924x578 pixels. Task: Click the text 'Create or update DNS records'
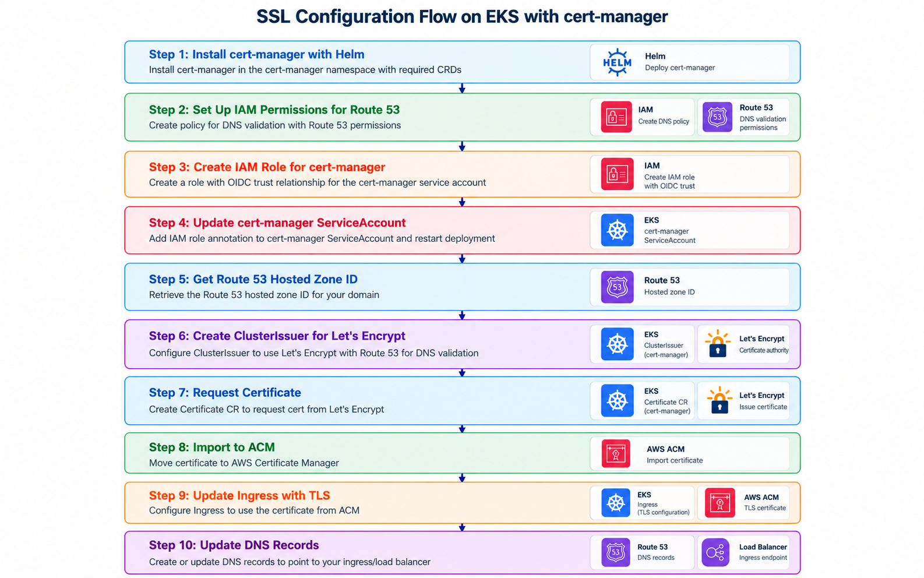point(290,562)
